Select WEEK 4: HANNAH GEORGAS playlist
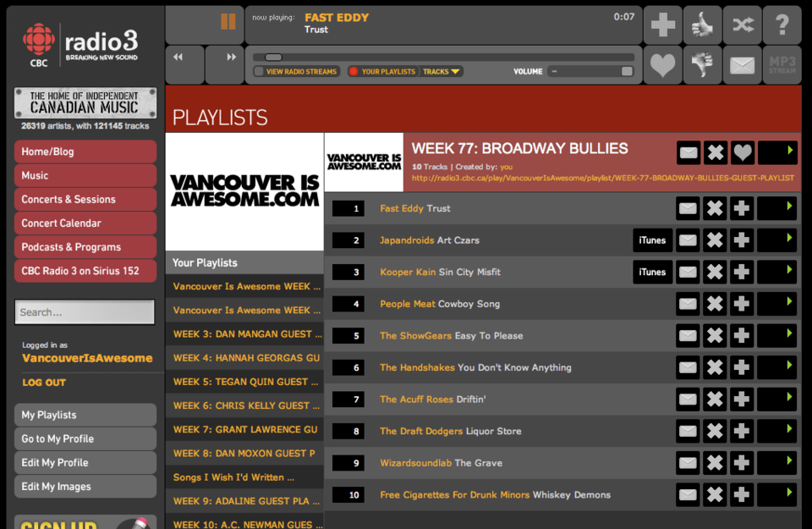 coord(245,358)
